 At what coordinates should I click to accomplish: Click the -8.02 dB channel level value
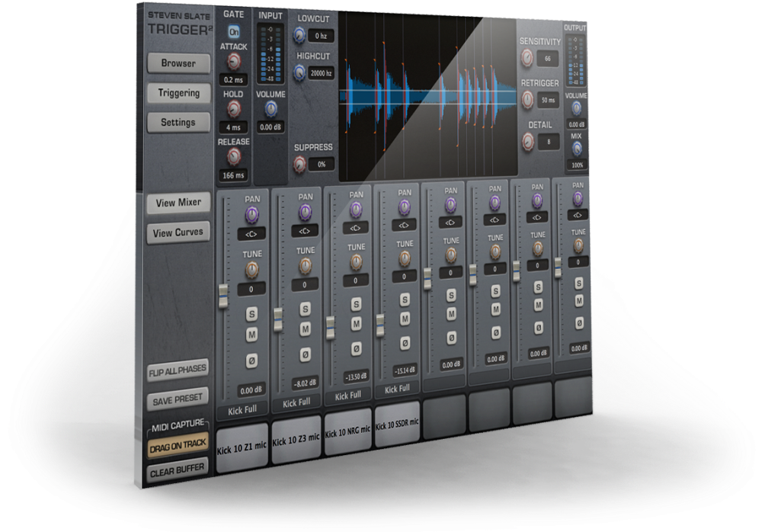click(x=305, y=383)
